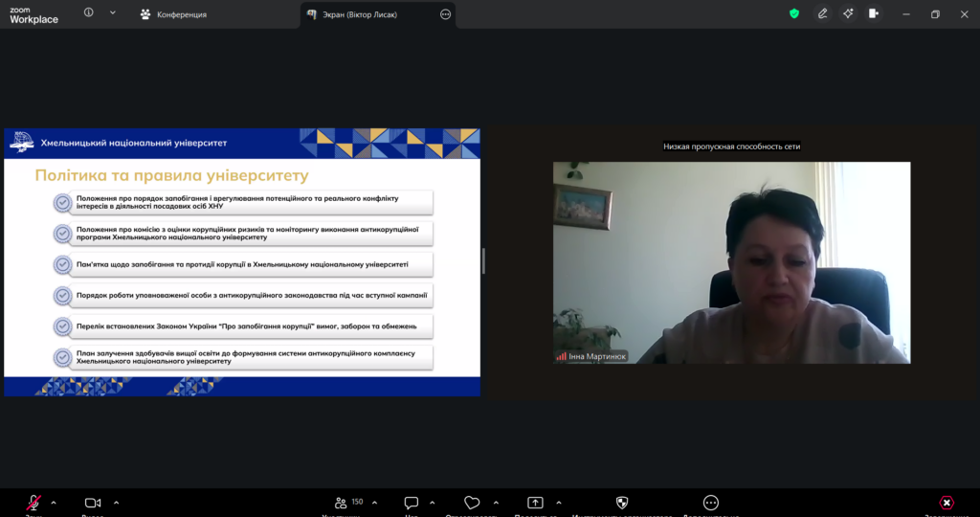Click the reactions heart icon
Viewport: 980px width, 517px height.
472,503
